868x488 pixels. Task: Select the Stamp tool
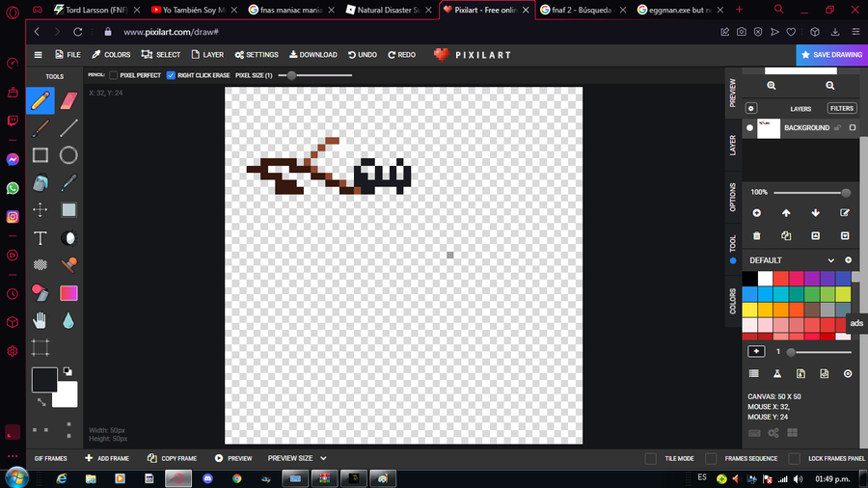(68, 265)
